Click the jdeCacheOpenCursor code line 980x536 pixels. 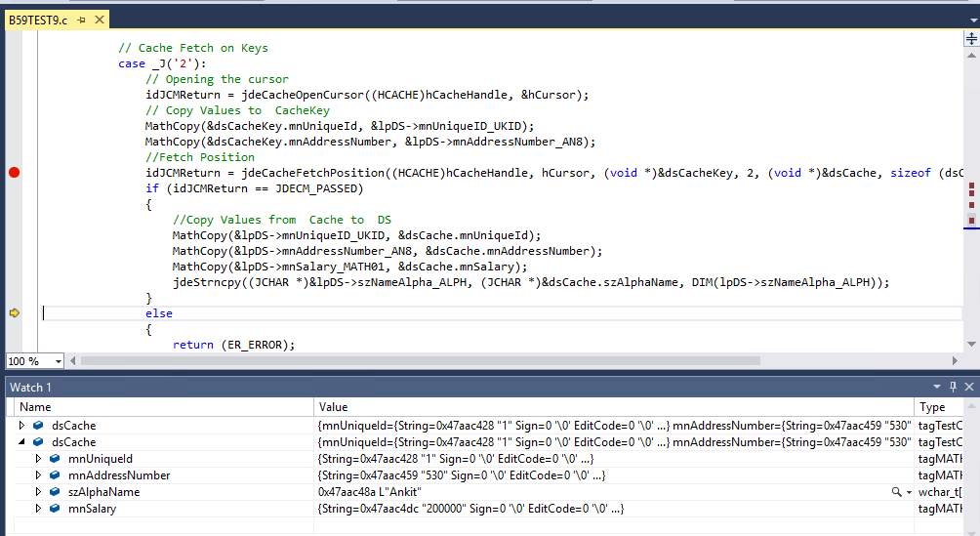(x=367, y=95)
